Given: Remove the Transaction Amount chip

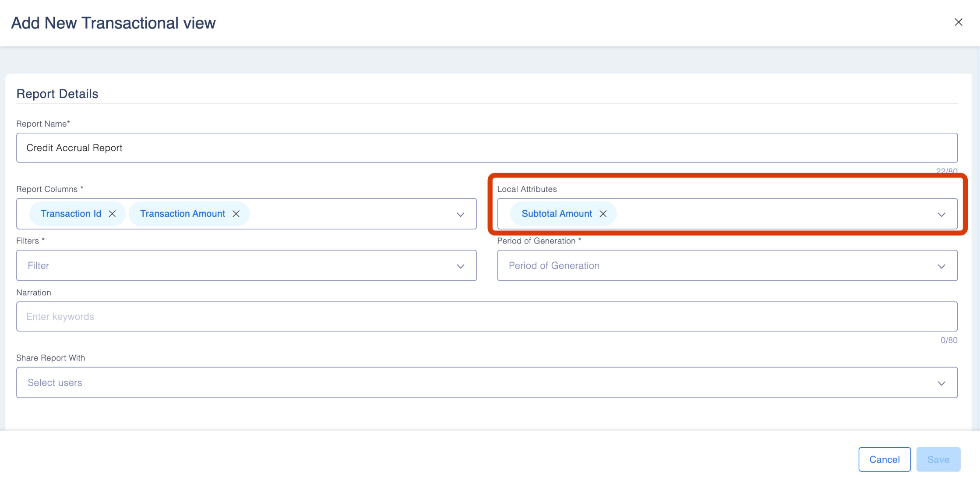Looking at the screenshot, I should click(x=236, y=214).
